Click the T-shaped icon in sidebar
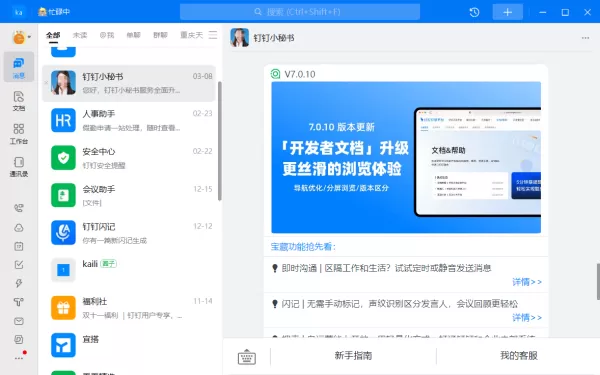This screenshot has width=600, height=375. 19,302
